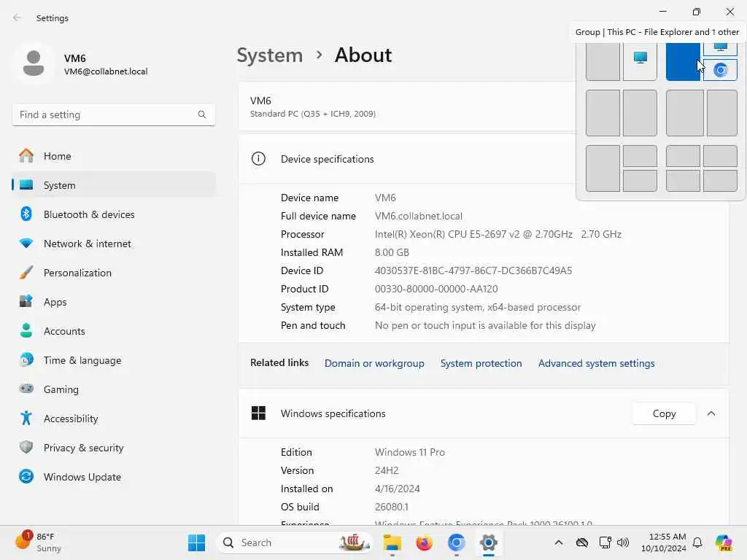Image resolution: width=747 pixels, height=560 pixels.
Task: Click the VM6 user avatar picture
Action: pos(34,63)
